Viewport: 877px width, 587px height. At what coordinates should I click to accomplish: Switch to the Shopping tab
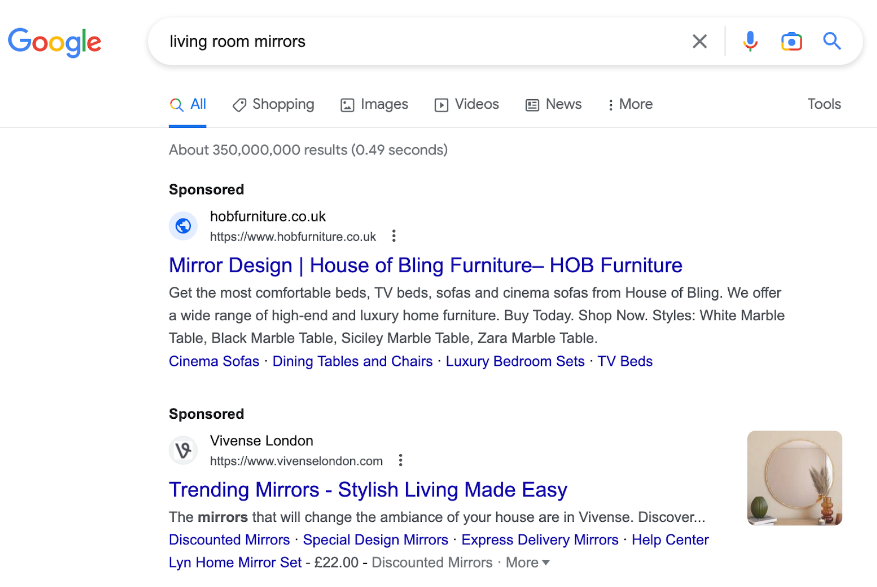pos(274,105)
